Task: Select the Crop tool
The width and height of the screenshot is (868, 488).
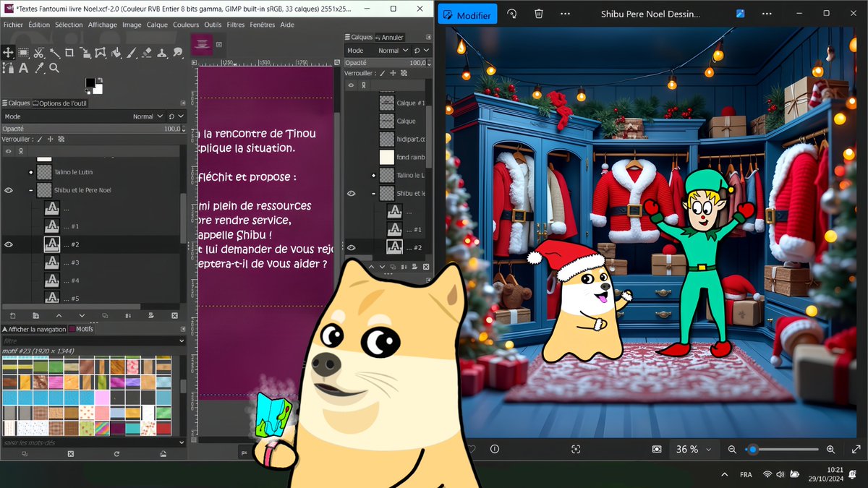Action: pyautogui.click(x=70, y=52)
